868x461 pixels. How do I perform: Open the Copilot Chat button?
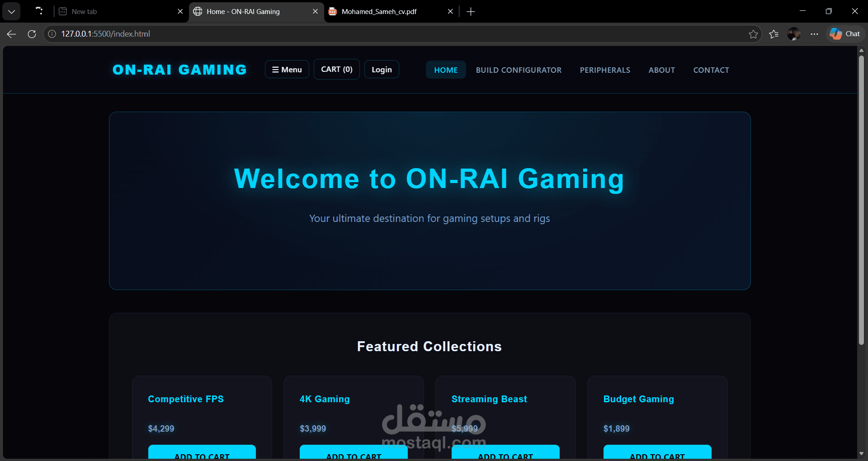(845, 34)
